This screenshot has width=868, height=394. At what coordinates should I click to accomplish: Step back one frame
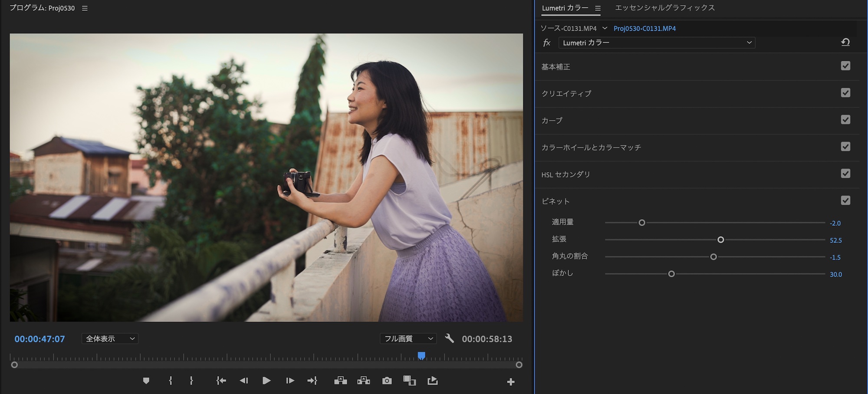click(x=244, y=381)
